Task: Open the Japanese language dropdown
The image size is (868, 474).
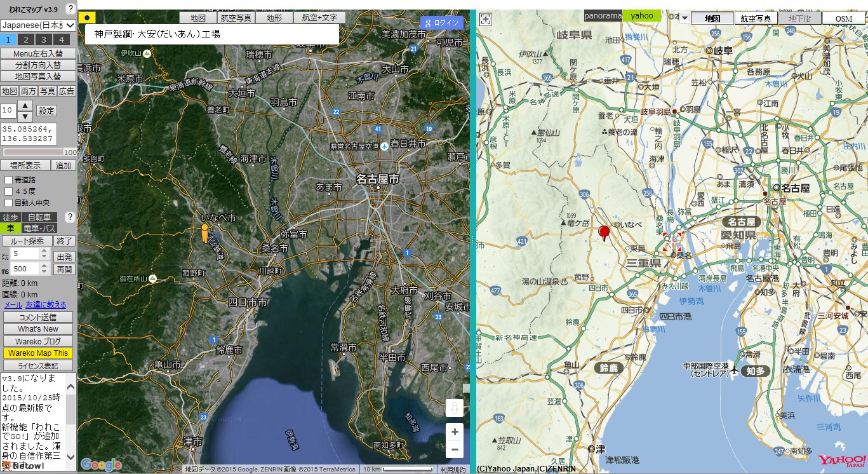Action: tap(38, 25)
